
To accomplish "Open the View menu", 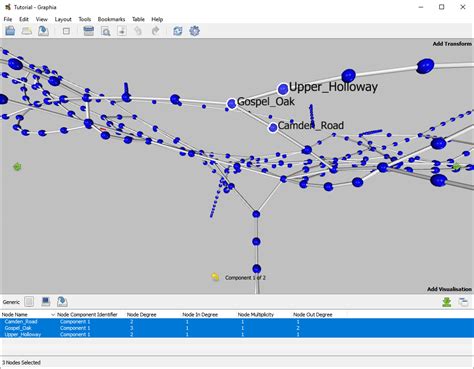I will pos(42,19).
